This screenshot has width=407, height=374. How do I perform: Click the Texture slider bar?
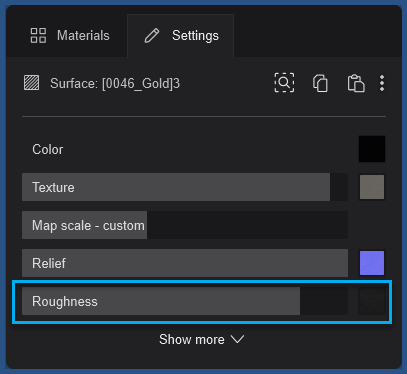[185, 187]
